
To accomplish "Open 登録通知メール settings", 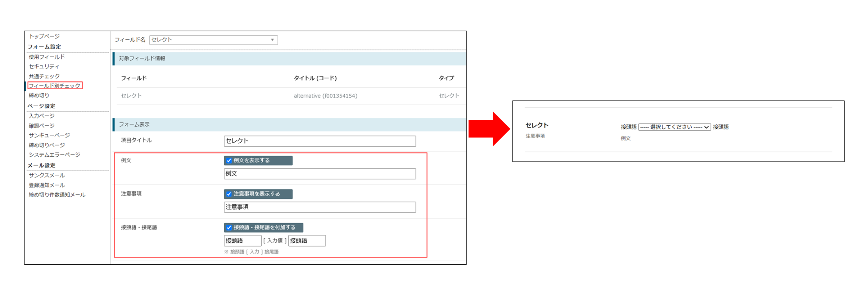I will (x=47, y=185).
